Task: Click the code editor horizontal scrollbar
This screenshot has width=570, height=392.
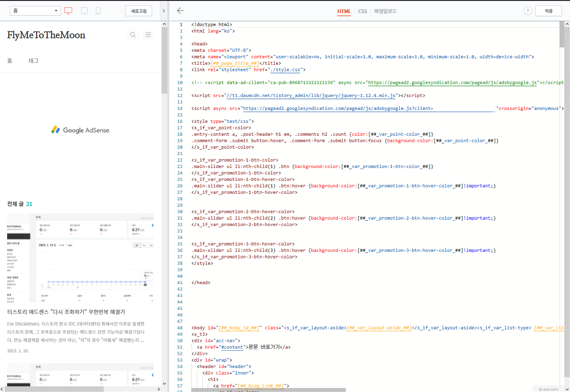Action: [268, 390]
